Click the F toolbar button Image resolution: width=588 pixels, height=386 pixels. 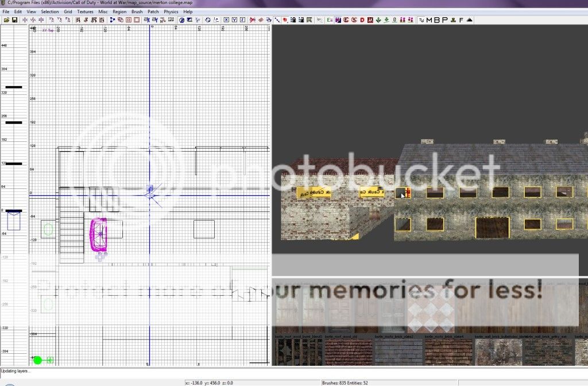point(461,20)
